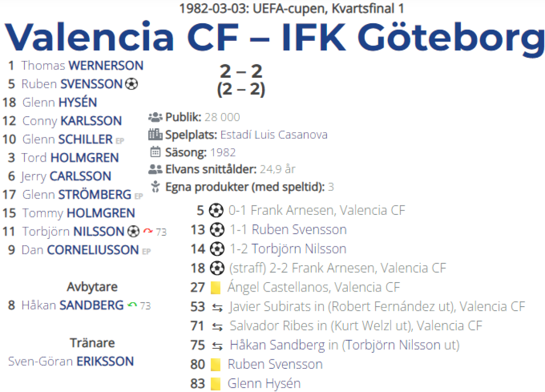545x392 pixels.
Task: Click the football icon at minute 5 event
Action: point(216,211)
